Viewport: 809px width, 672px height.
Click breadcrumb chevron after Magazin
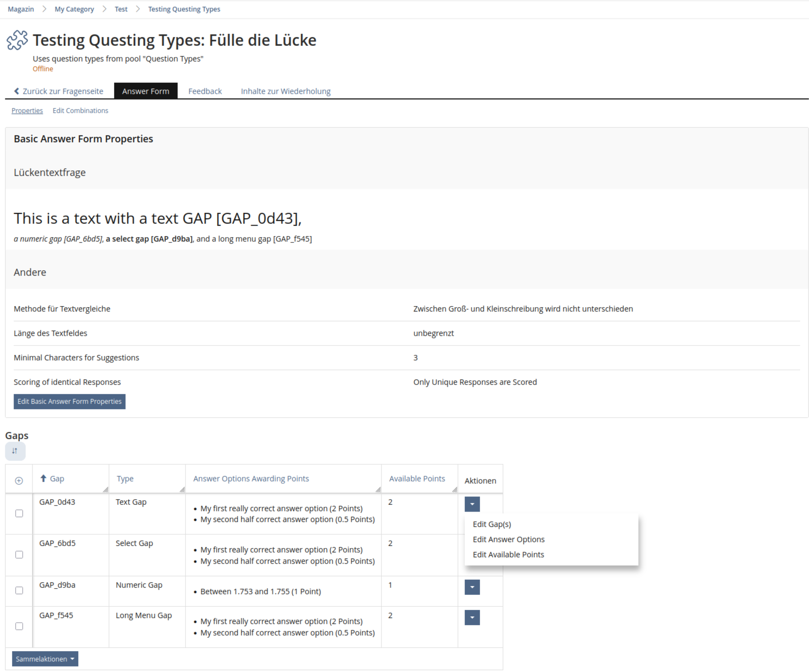tap(44, 9)
